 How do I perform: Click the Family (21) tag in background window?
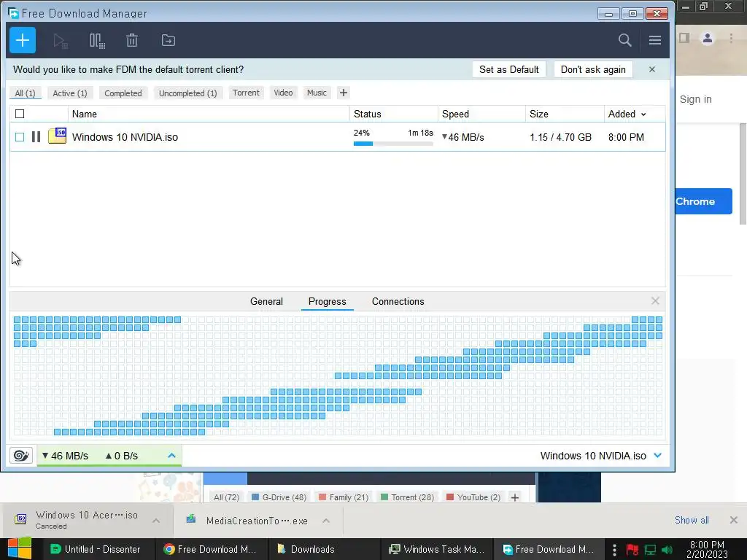[x=344, y=497]
